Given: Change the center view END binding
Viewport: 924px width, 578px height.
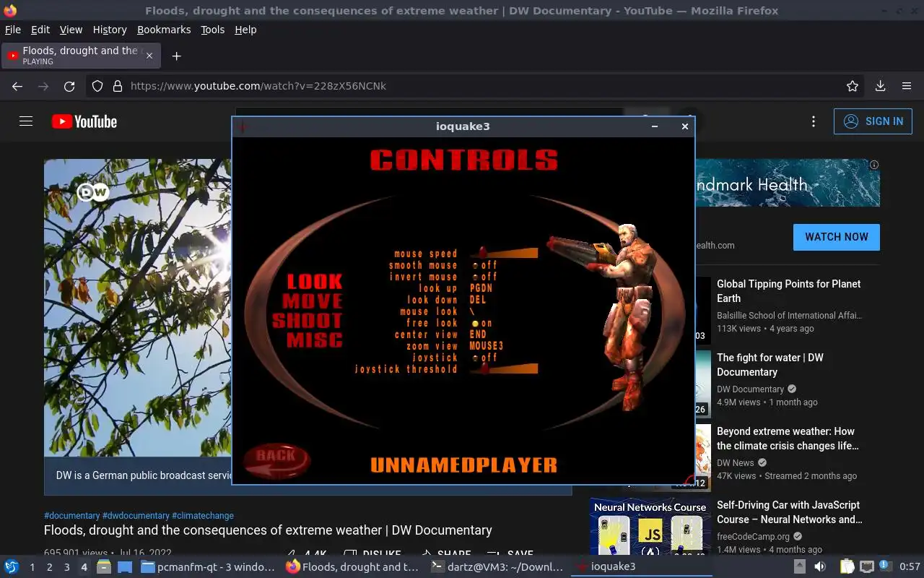Looking at the screenshot, I should pyautogui.click(x=478, y=335).
